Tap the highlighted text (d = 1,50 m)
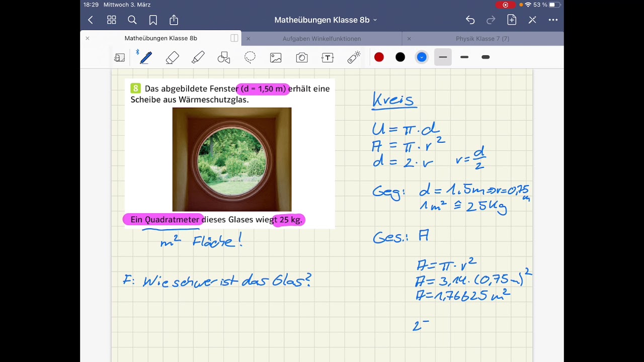 click(263, 89)
